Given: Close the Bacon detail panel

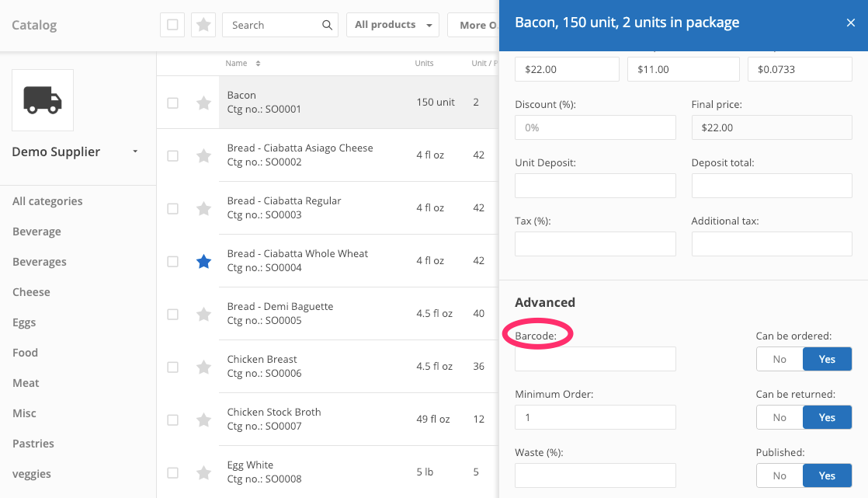Looking at the screenshot, I should pyautogui.click(x=851, y=23).
